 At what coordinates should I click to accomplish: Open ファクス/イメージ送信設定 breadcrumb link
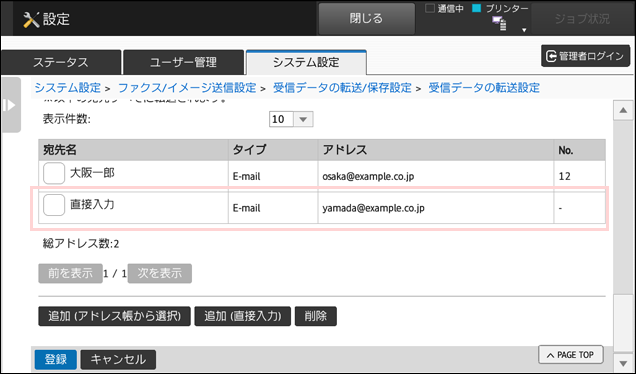[x=187, y=88]
